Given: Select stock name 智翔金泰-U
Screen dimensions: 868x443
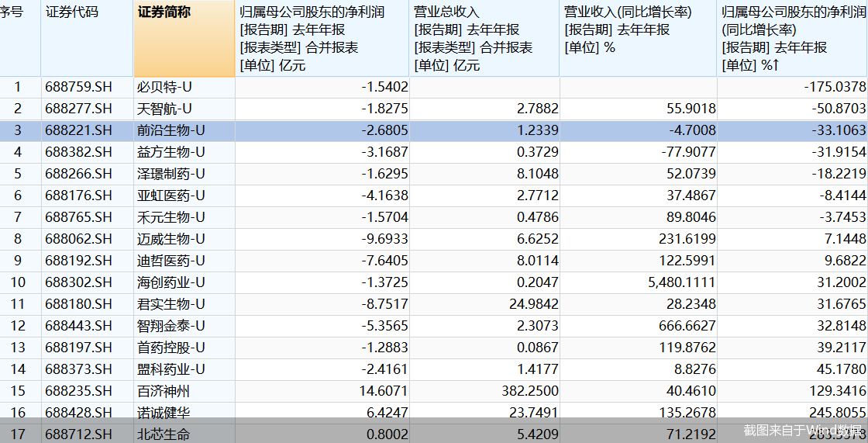Looking at the screenshot, I should point(170,325).
